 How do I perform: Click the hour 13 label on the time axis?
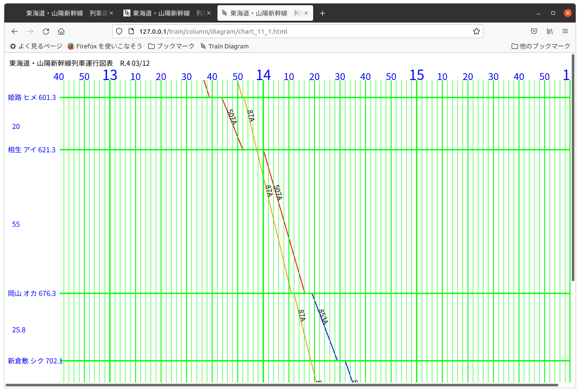[x=110, y=75]
